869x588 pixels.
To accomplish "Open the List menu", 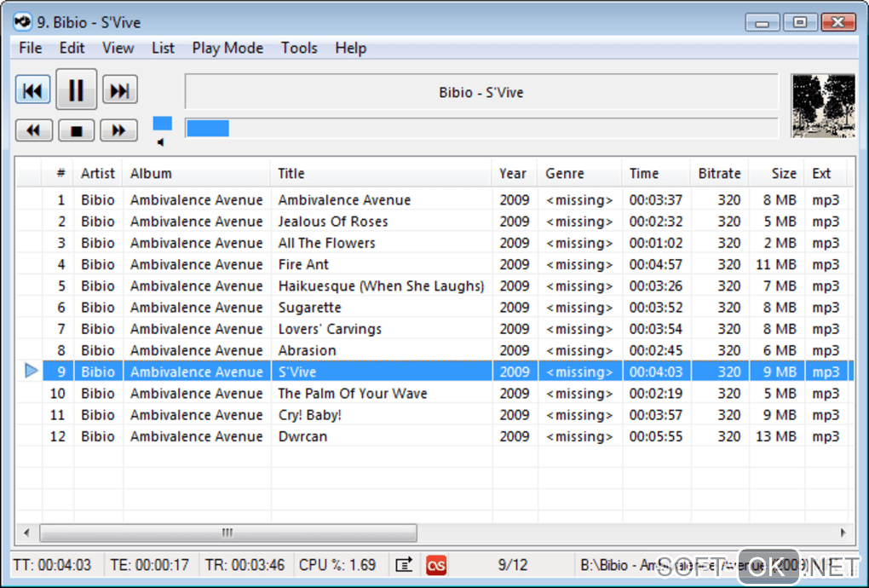I will 163,49.
